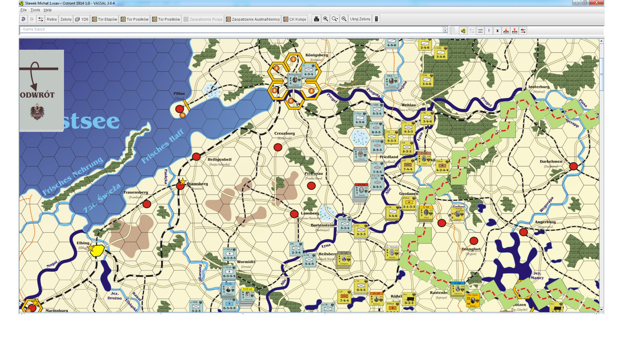The width and height of the screenshot is (644, 349).
Task: Click the double-arrow connect icon before Retire
Action: click(x=41, y=19)
